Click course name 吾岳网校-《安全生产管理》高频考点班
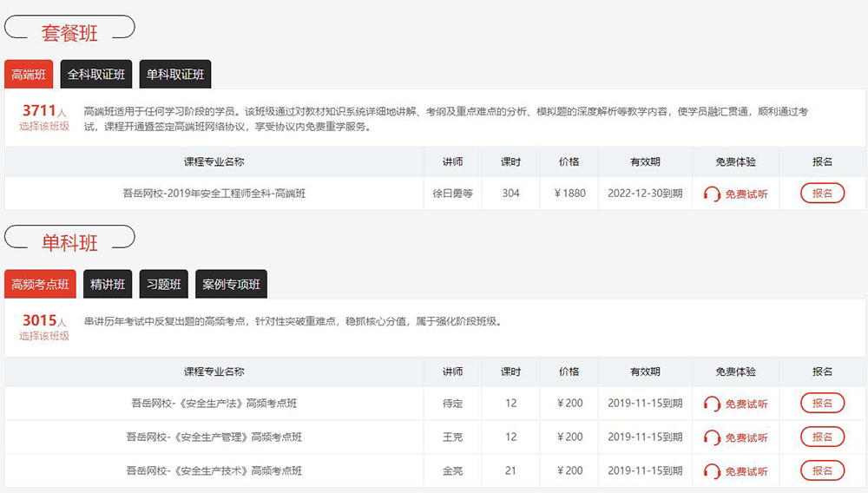The image size is (868, 493). click(x=214, y=437)
